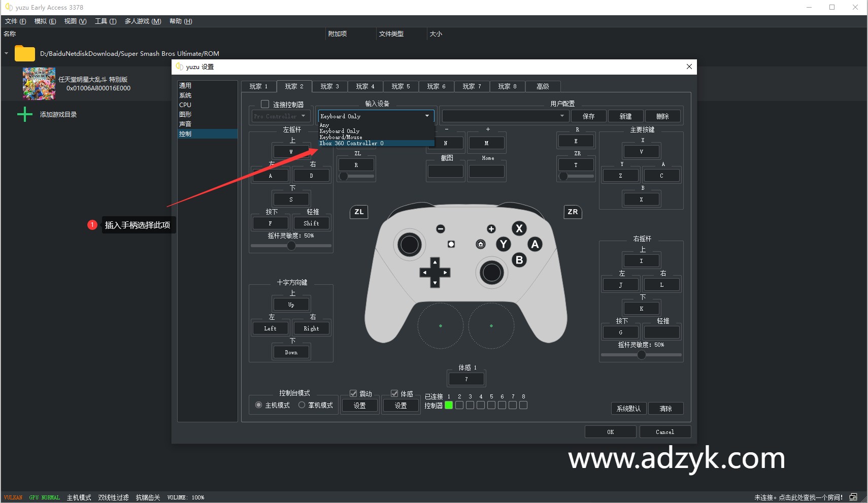Click the 新建 profile button

click(x=625, y=116)
